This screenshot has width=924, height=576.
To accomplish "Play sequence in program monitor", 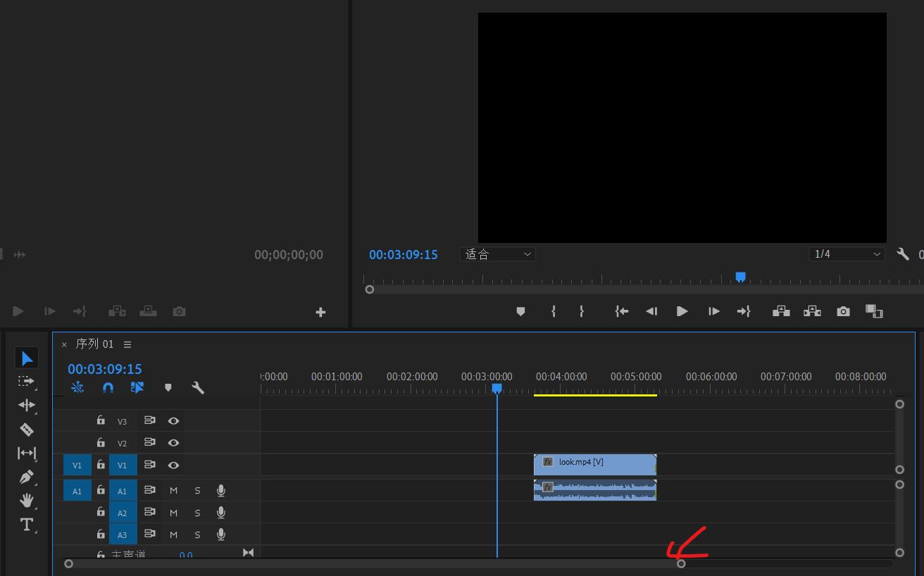I will [x=682, y=311].
